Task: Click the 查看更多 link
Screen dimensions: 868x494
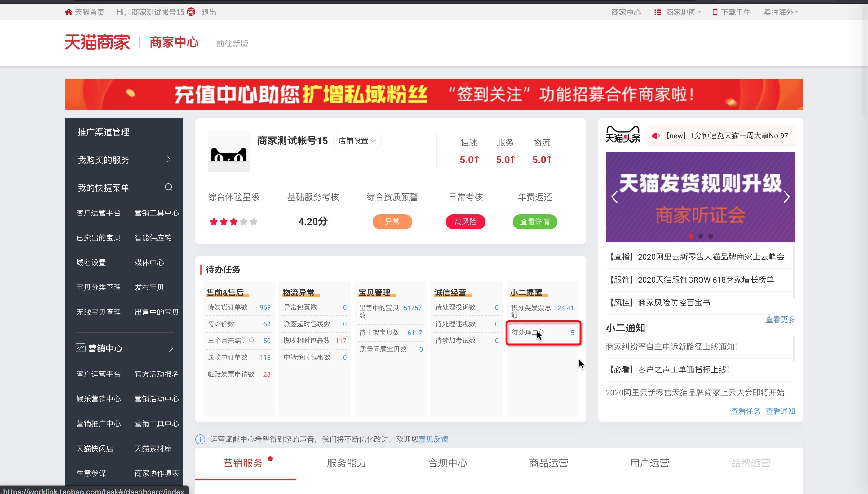Action: [x=781, y=320]
